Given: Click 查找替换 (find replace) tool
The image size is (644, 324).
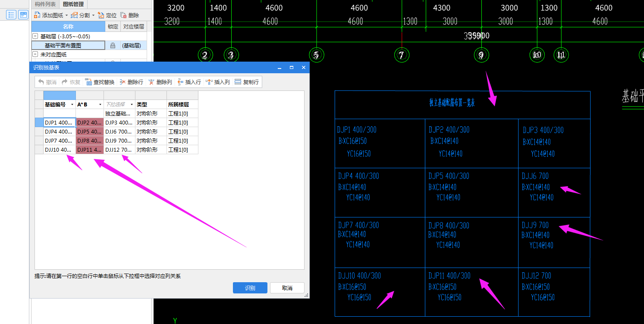Looking at the screenshot, I should tap(100, 82).
